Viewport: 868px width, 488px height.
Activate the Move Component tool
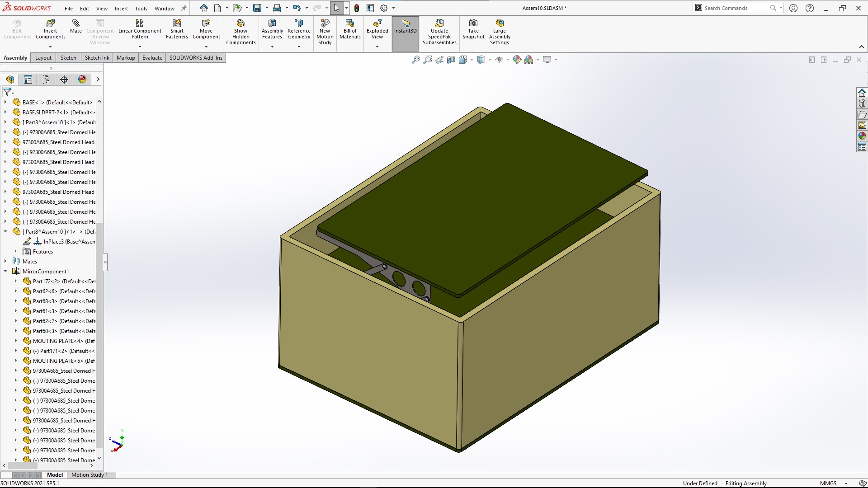[x=206, y=28]
